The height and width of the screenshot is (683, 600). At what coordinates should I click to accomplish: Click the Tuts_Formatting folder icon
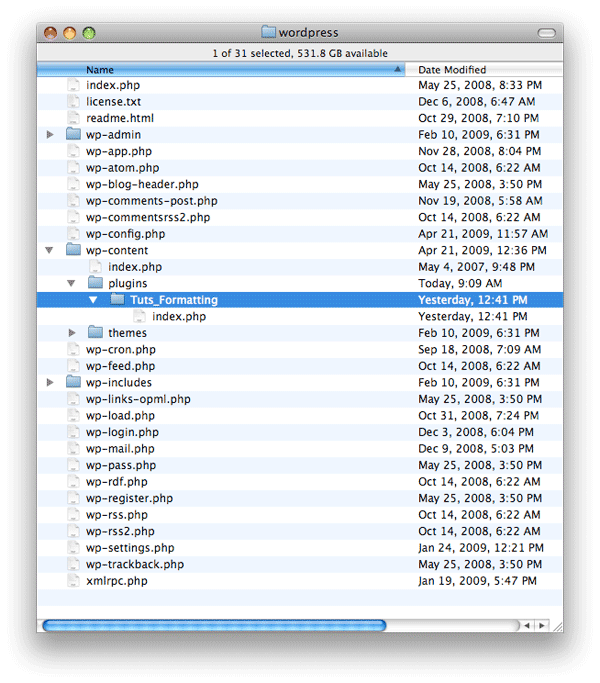(118, 300)
